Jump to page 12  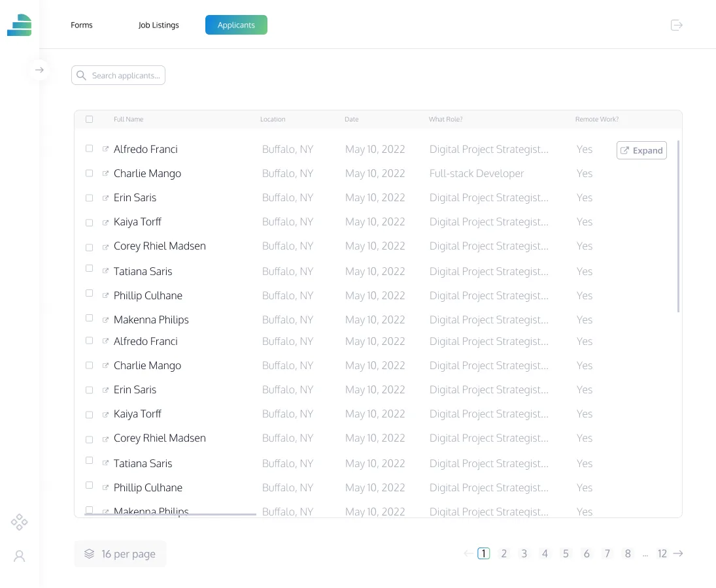(662, 553)
